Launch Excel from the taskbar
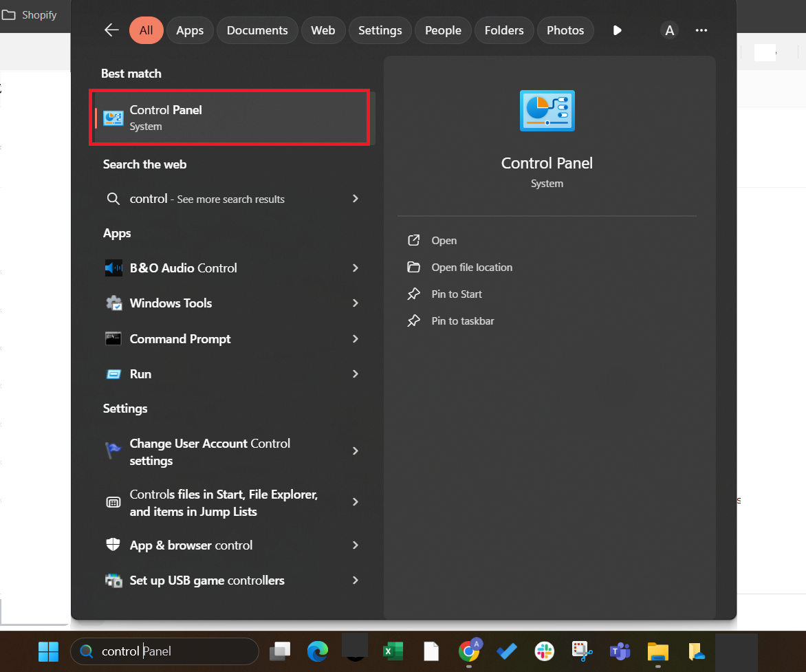The width and height of the screenshot is (806, 672). [x=393, y=651]
